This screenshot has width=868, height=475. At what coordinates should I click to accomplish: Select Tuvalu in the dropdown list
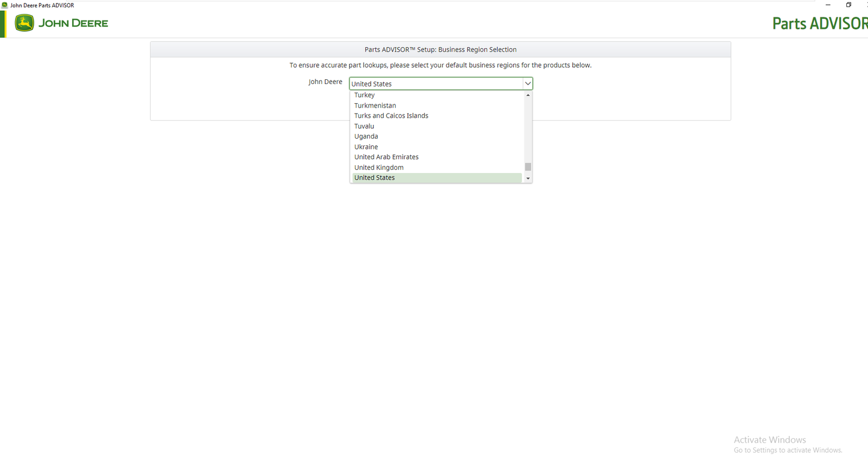pyautogui.click(x=437, y=126)
